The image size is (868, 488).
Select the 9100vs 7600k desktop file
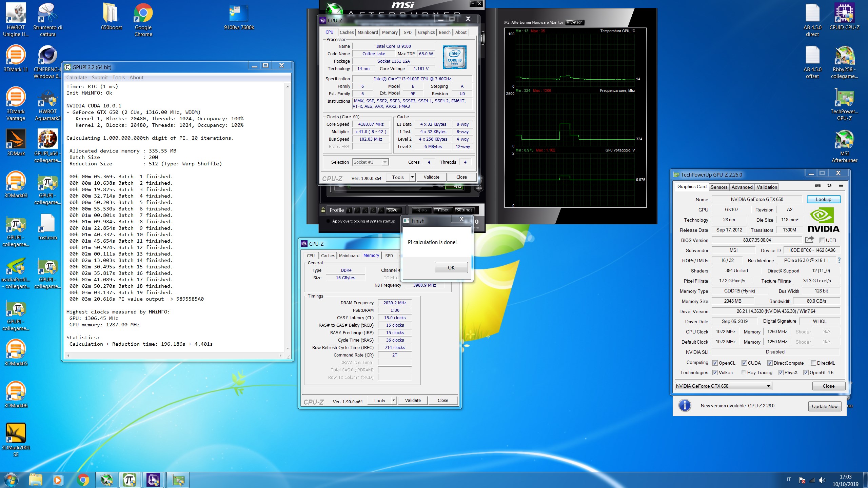tap(239, 17)
